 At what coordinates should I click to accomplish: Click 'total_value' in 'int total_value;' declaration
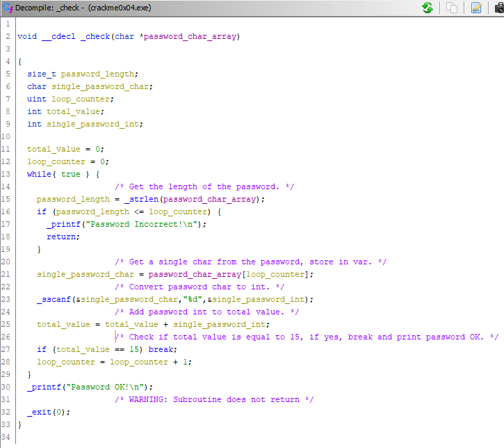(73, 111)
